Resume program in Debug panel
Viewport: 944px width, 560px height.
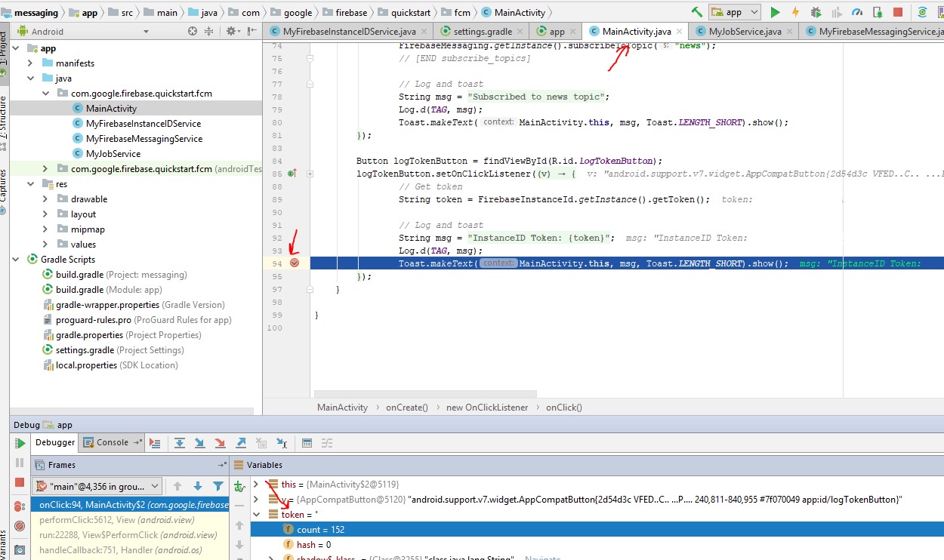(x=20, y=443)
